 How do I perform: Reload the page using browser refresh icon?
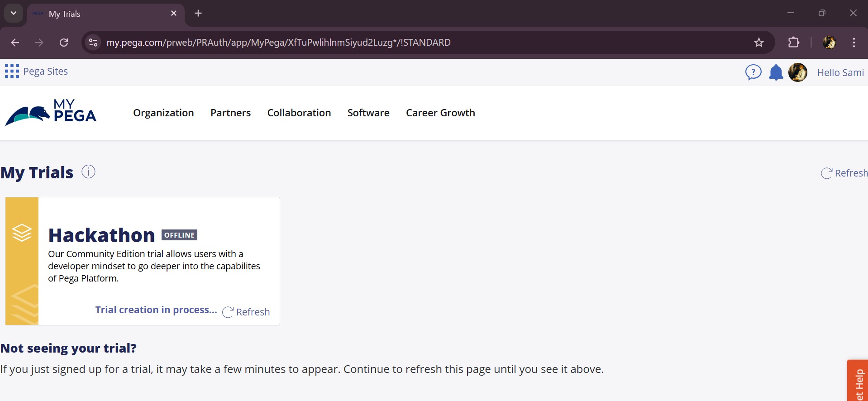click(x=64, y=43)
